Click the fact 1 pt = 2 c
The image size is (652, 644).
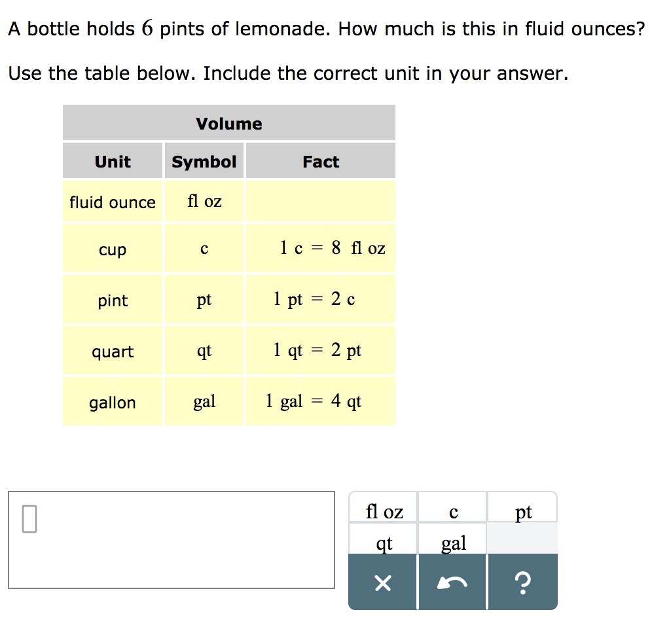point(314,300)
